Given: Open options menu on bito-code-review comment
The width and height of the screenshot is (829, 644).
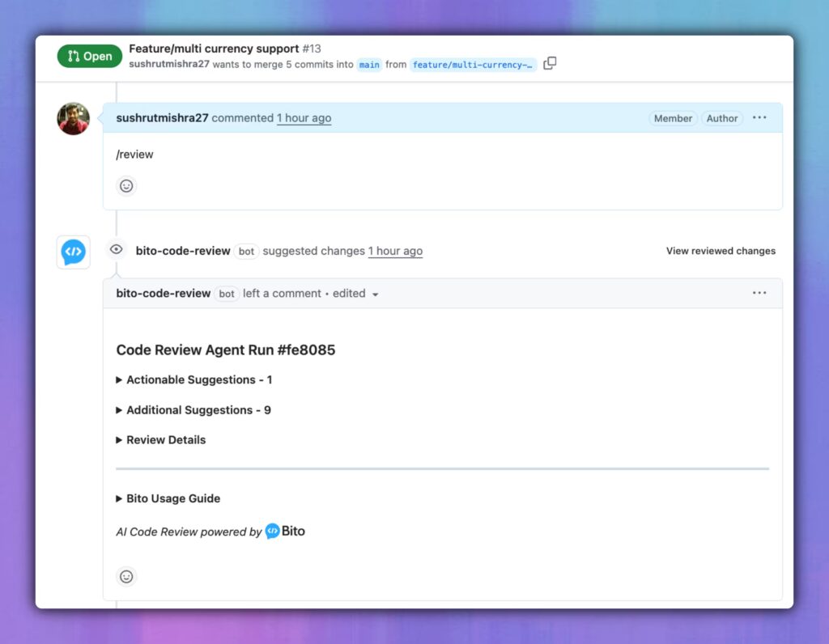Looking at the screenshot, I should coord(759,293).
